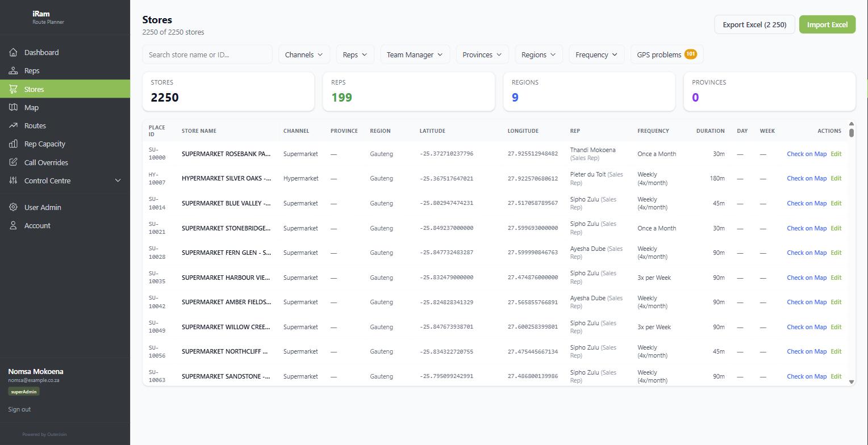Open the Rep Capacity page

coord(65,144)
